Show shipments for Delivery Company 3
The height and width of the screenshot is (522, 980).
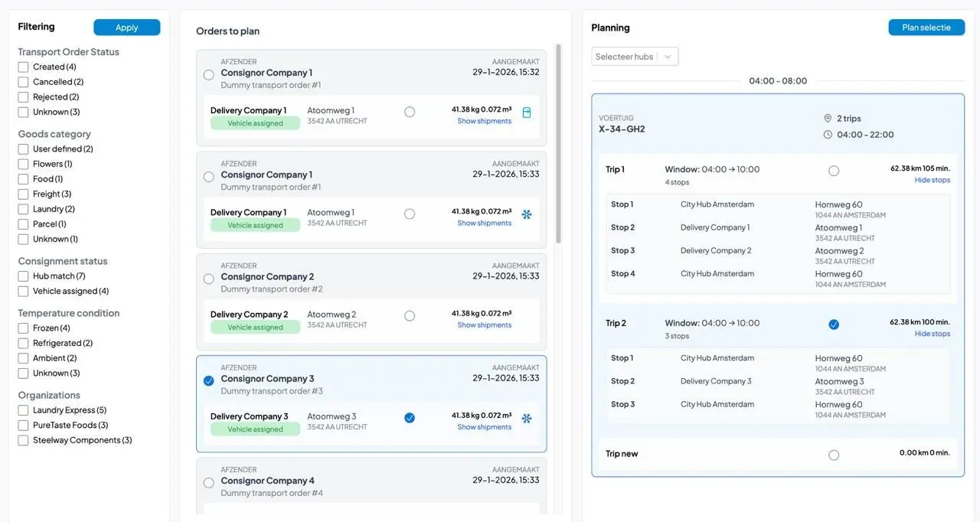[x=485, y=427]
